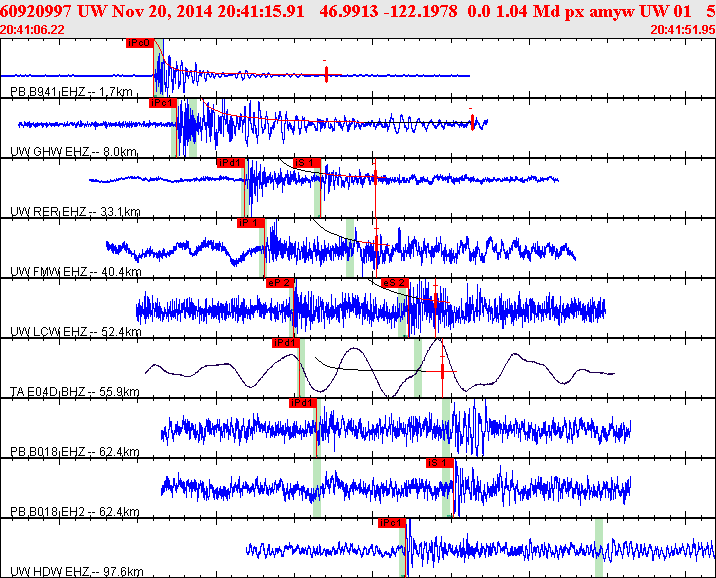716x578 pixels.
Task: Click the PB B941 EHZ -- 1.7km channel label
Action: (71, 92)
